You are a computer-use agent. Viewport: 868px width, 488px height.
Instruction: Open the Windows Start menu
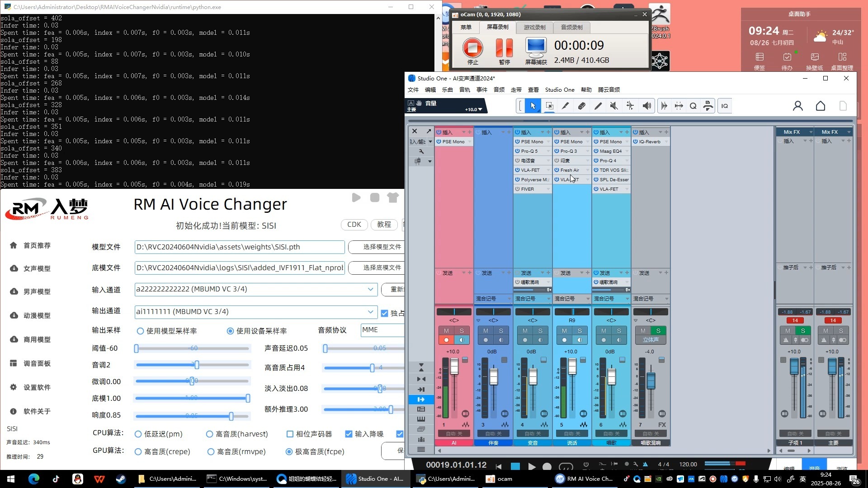pos(11,479)
